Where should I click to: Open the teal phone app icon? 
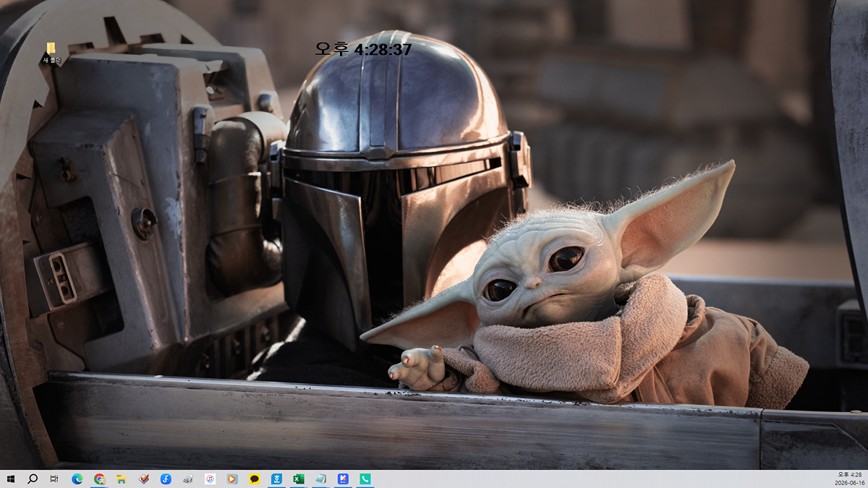tap(365, 479)
